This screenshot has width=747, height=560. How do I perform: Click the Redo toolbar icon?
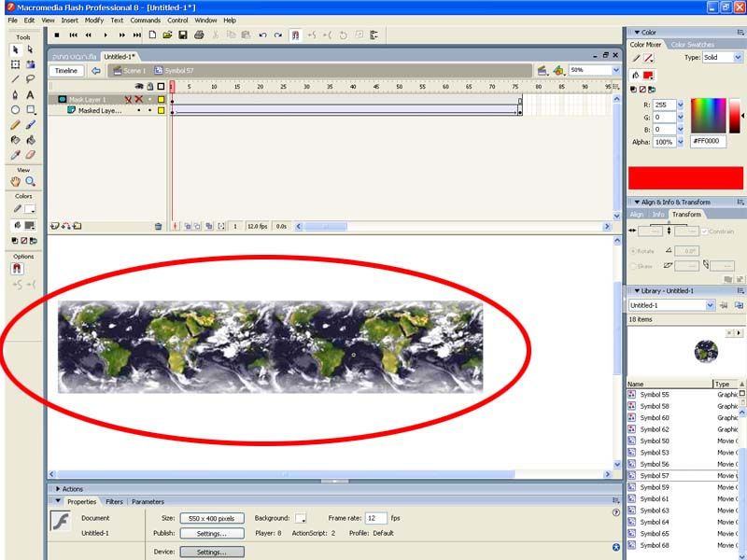[278, 35]
